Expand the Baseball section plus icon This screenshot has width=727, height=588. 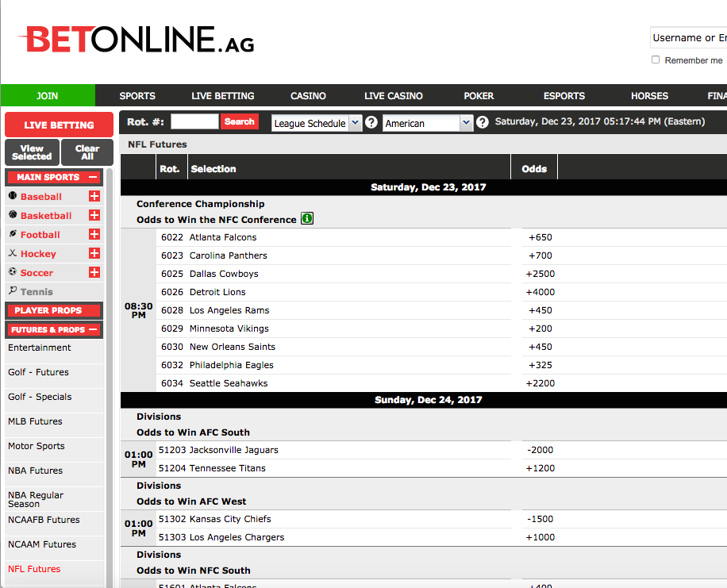[x=94, y=196]
